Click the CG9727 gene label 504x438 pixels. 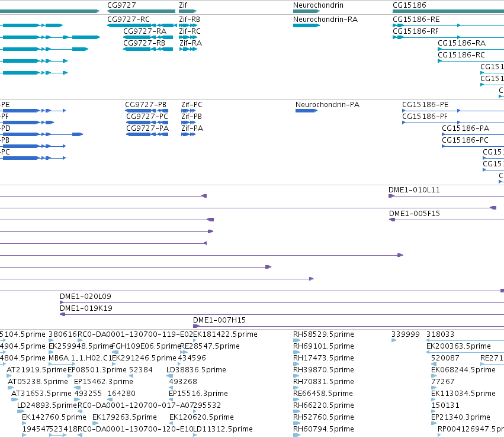coord(121,5)
